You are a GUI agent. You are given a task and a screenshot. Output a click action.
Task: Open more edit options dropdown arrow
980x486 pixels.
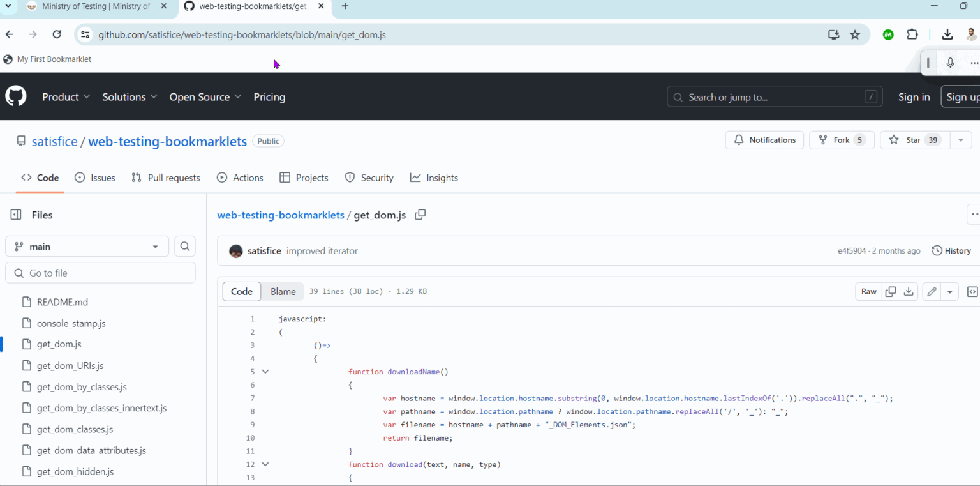(950, 292)
